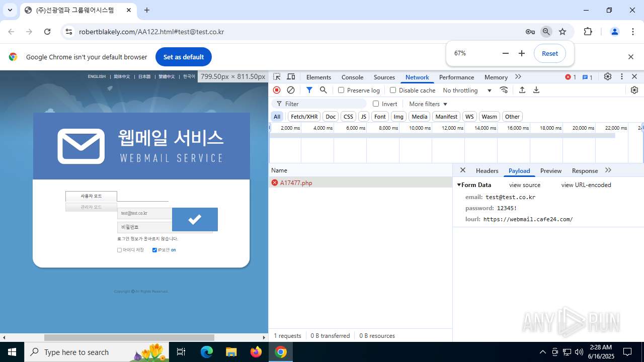
Task: Open Chrome extensions puzzle icon
Action: [588, 32]
